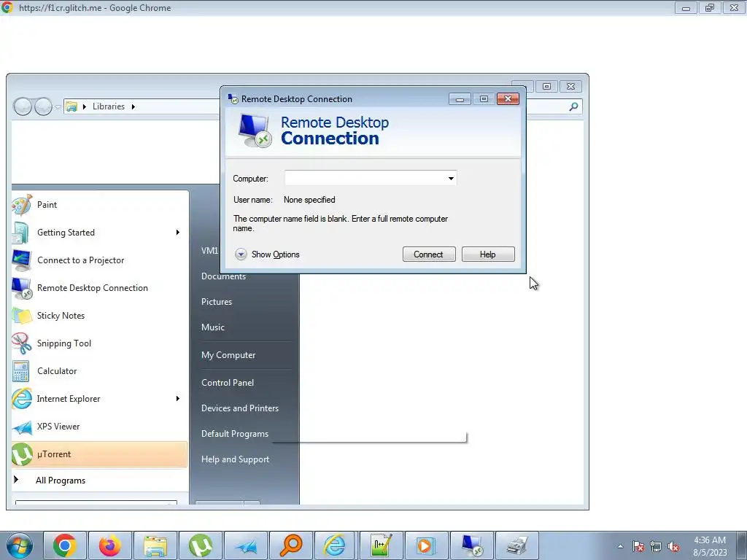This screenshot has width=747, height=560.
Task: Go forward in Explorer window
Action: click(x=43, y=106)
